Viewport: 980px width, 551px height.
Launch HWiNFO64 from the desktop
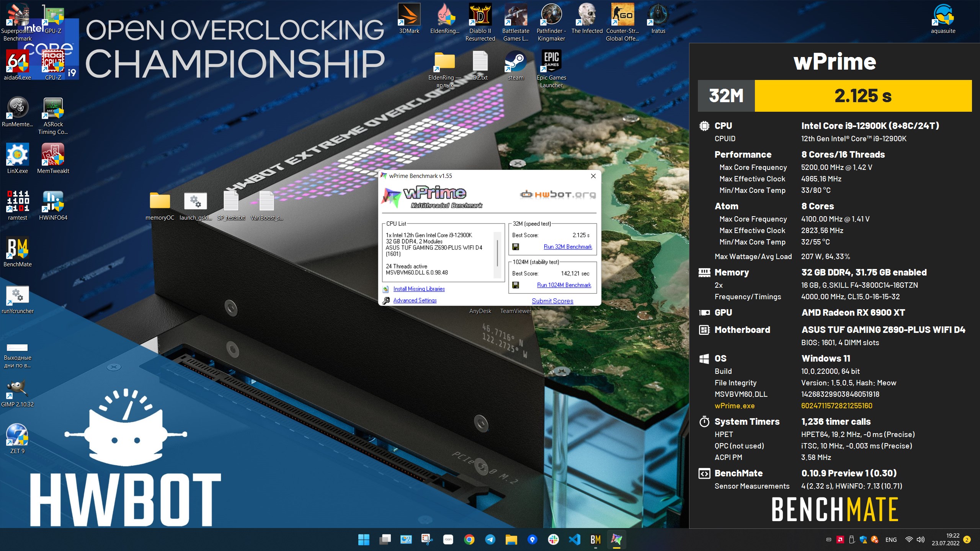tap(53, 205)
